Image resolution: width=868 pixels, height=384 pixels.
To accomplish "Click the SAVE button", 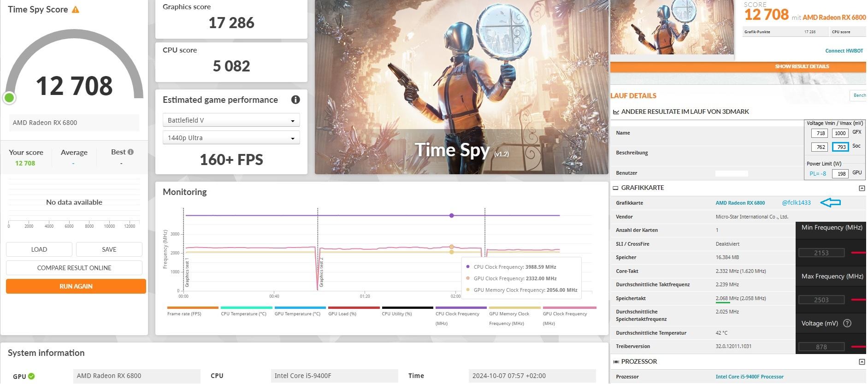I will pyautogui.click(x=109, y=249).
